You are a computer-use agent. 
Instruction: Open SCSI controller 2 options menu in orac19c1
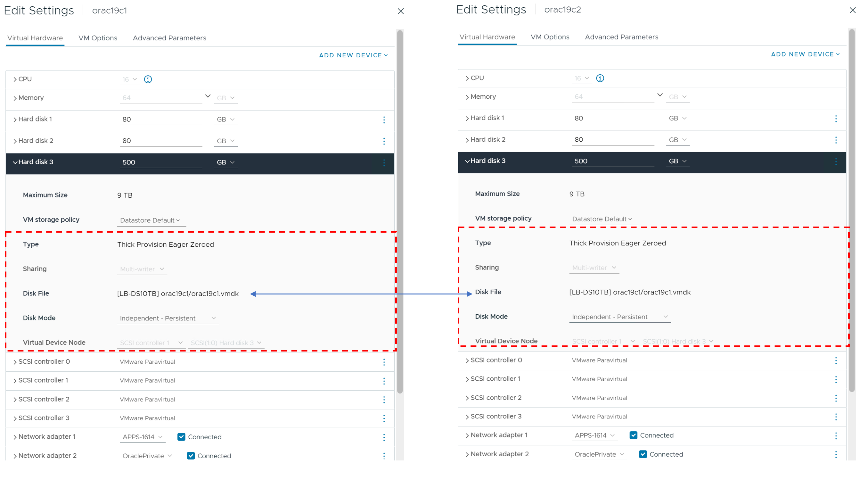[x=384, y=400]
